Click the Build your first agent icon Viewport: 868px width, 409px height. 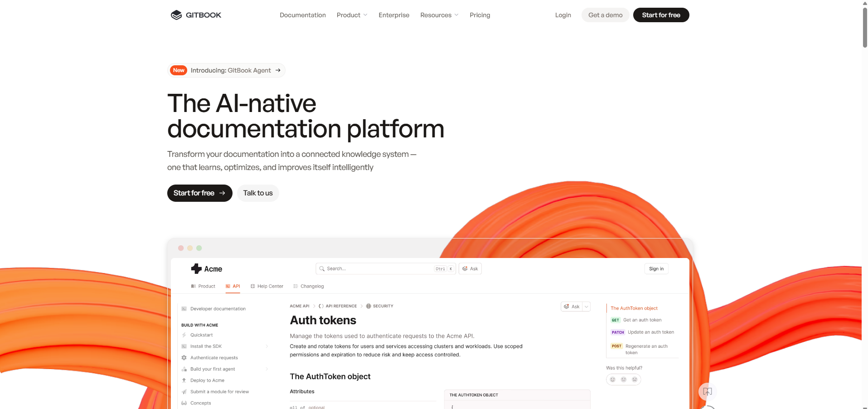click(x=184, y=369)
